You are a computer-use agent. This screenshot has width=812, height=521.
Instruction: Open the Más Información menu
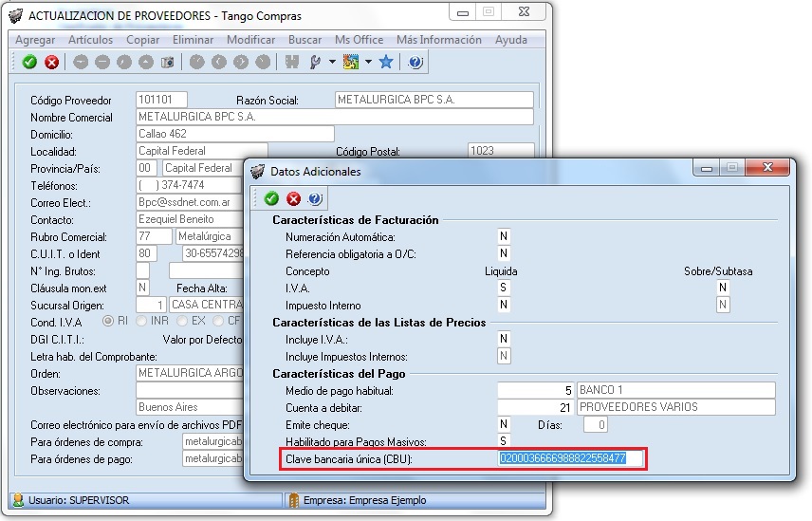tap(439, 40)
